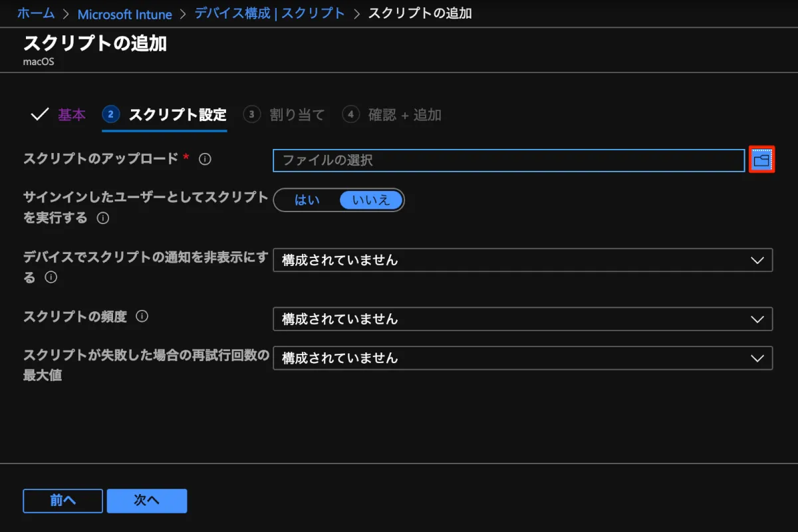Screen dimensions: 798x532
Task: Click the step 3 circle icon
Action: (x=251, y=114)
